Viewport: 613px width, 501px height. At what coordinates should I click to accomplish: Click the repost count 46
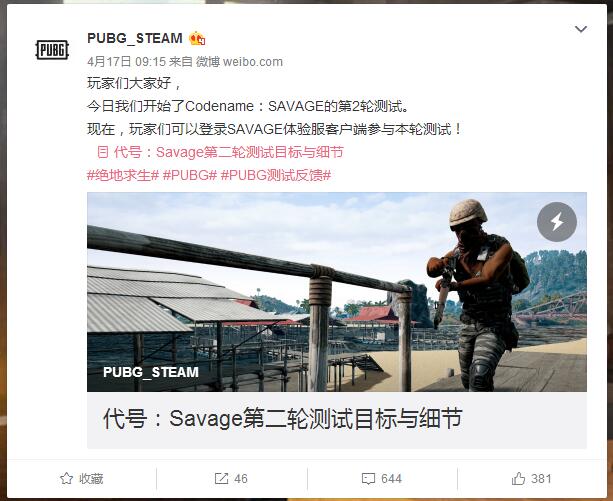(241, 479)
